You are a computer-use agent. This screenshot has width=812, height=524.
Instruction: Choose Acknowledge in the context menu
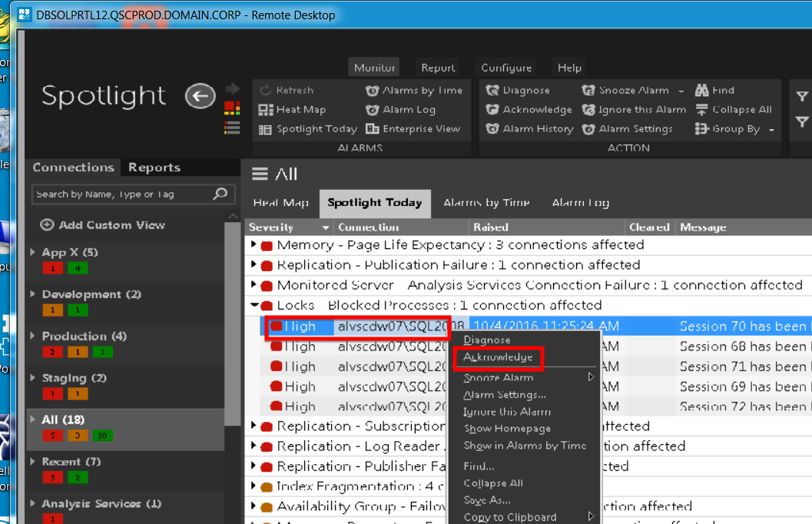point(498,357)
